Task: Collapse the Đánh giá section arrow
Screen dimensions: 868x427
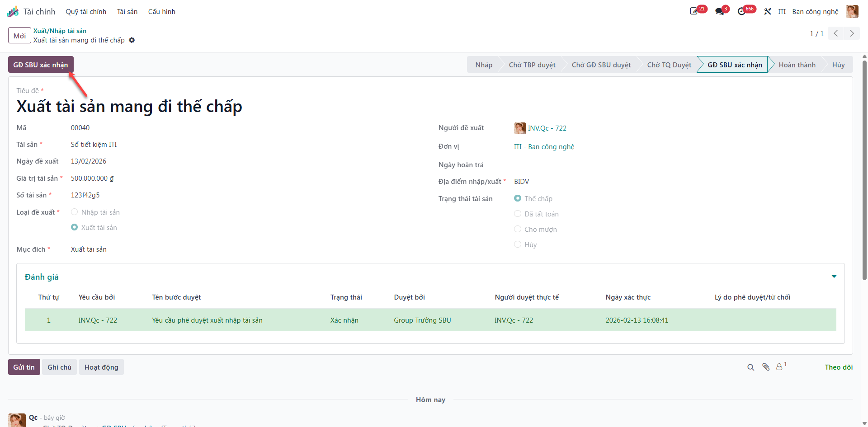Action: [x=834, y=277]
